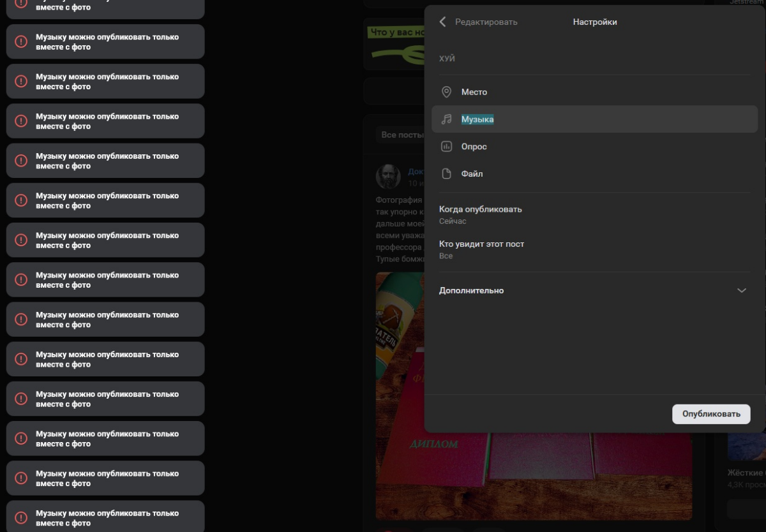
Task: Expand the Дополнительно section chevron
Action: tap(741, 290)
